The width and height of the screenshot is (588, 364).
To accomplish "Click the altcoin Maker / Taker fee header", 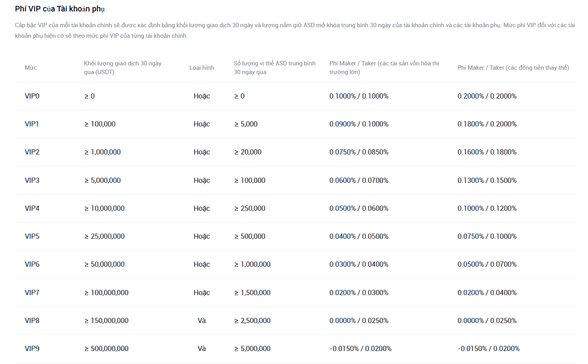I will 513,68.
